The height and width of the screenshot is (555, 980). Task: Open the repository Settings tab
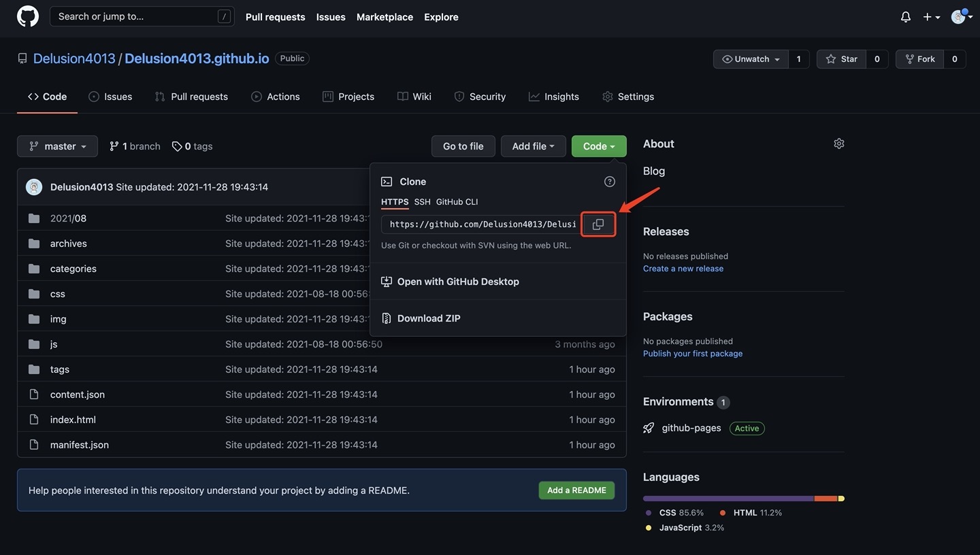[628, 97]
